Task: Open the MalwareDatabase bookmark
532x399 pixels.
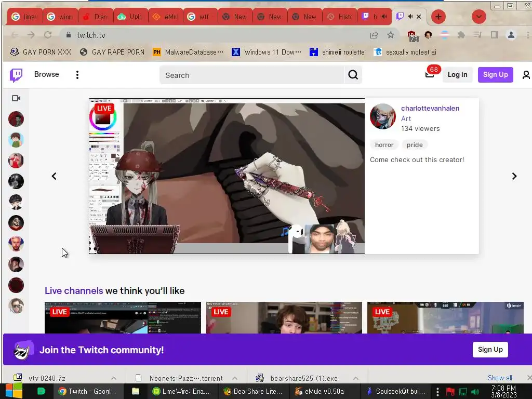Action: coord(188,52)
